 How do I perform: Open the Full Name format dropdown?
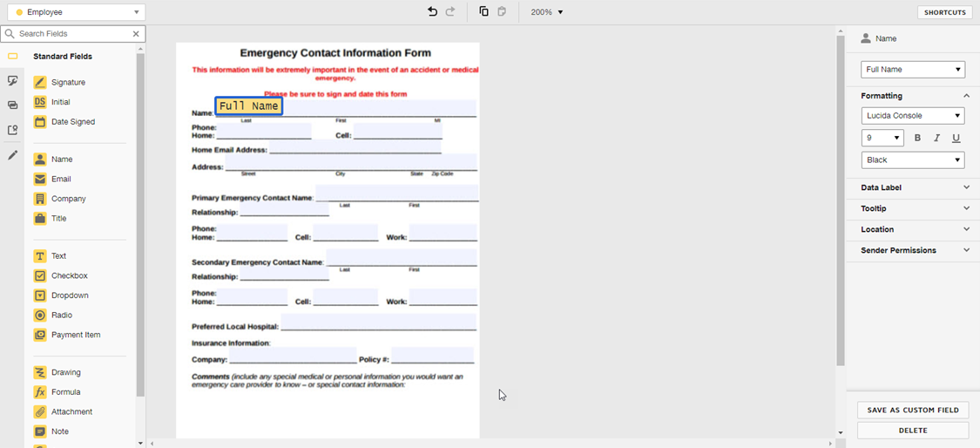(x=913, y=70)
